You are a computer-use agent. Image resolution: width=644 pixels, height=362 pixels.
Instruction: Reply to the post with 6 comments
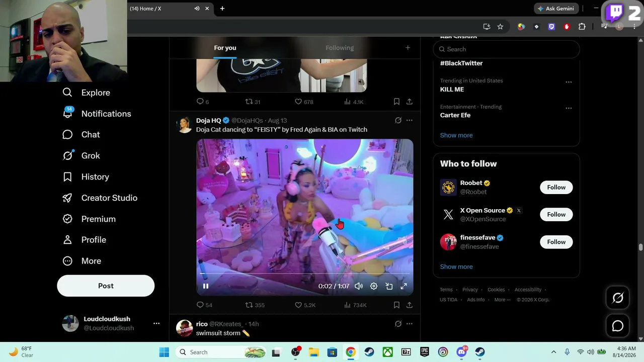(x=202, y=102)
